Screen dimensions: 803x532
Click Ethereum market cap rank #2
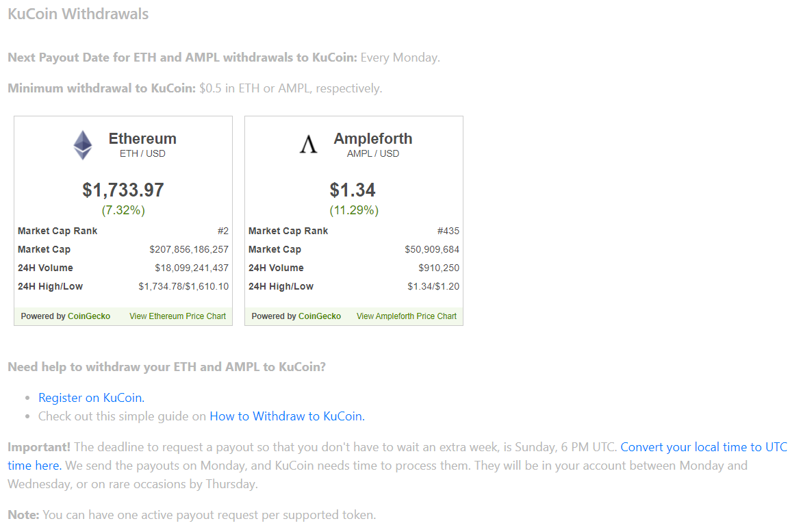[x=222, y=231]
